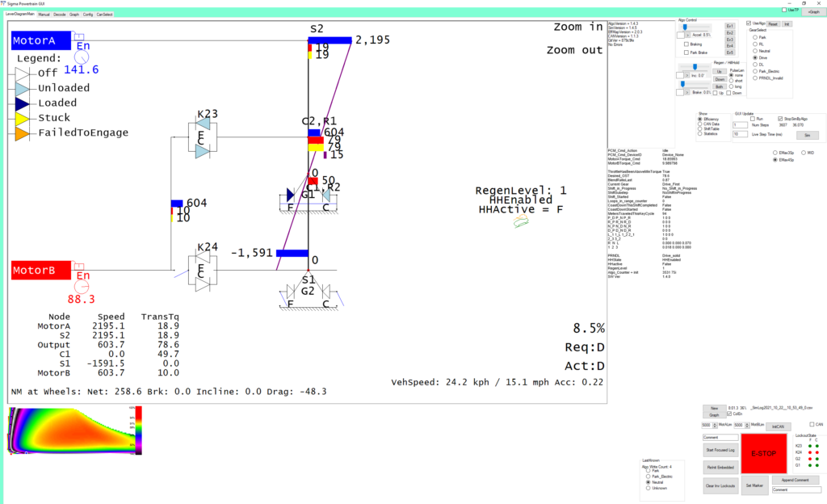Switch to the Decode tab

(x=60, y=15)
